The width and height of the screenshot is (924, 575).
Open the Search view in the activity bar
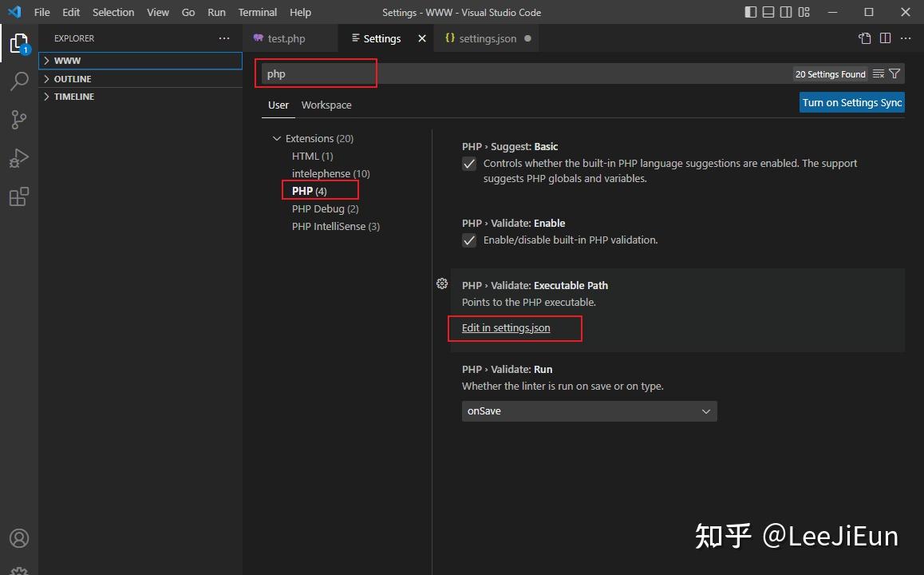(x=19, y=81)
